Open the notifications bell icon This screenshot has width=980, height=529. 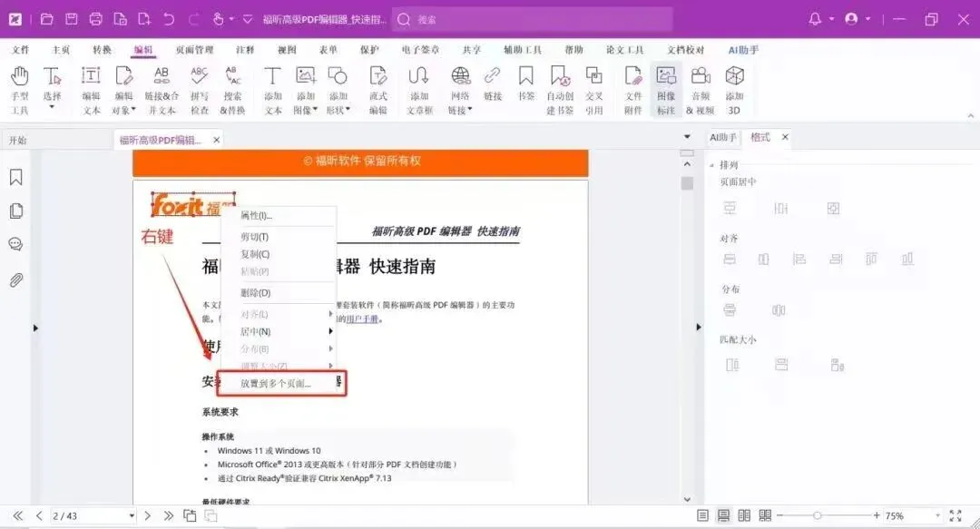pyautogui.click(x=815, y=19)
